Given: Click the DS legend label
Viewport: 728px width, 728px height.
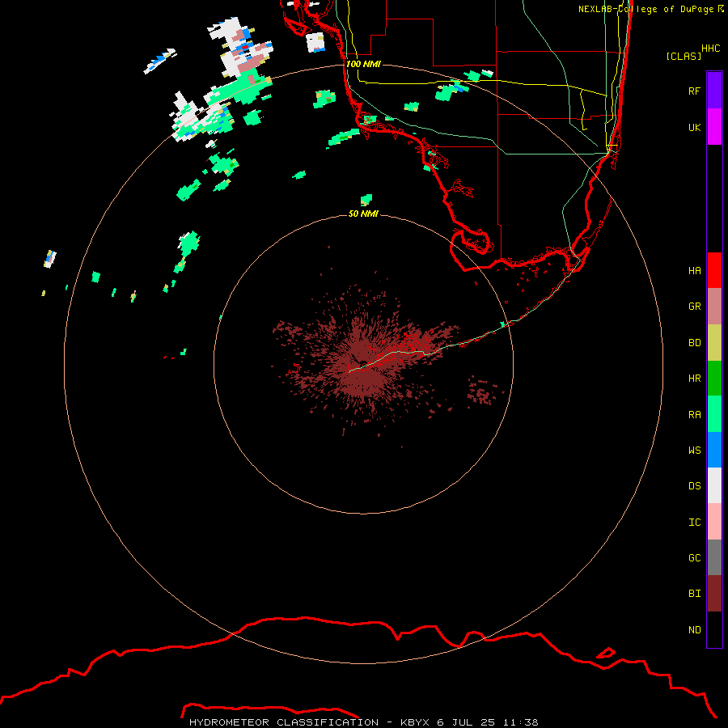Looking at the screenshot, I should click(x=694, y=486).
